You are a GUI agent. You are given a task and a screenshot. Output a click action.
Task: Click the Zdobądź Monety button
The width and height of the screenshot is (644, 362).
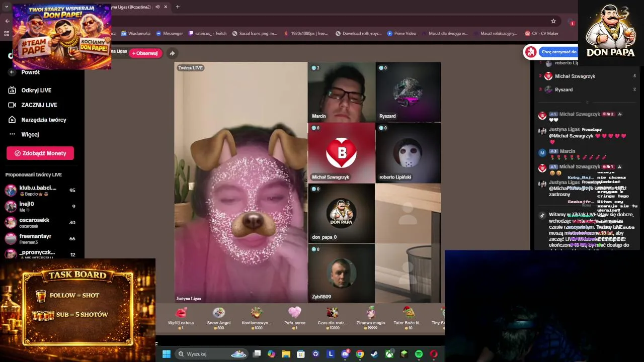(40, 153)
